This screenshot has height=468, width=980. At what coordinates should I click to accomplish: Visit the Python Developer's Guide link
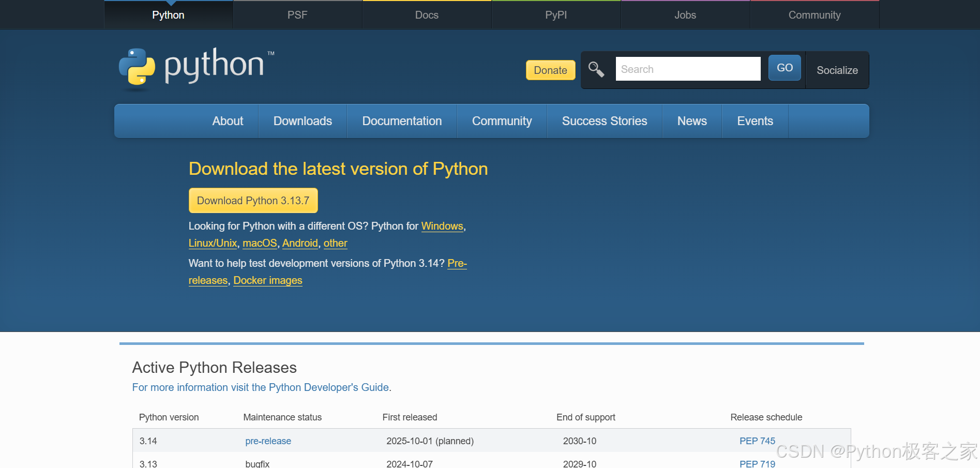(x=262, y=387)
